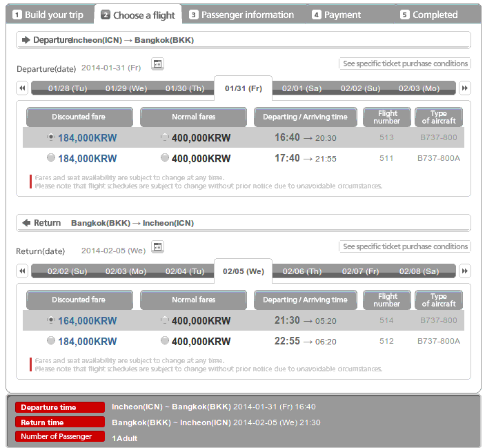Open the Passenger information step tab
The width and height of the screenshot is (485, 448).
pos(243,14)
